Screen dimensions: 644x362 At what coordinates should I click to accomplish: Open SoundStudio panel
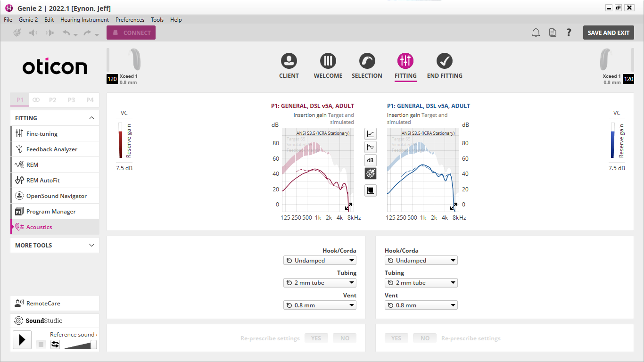[55, 321]
